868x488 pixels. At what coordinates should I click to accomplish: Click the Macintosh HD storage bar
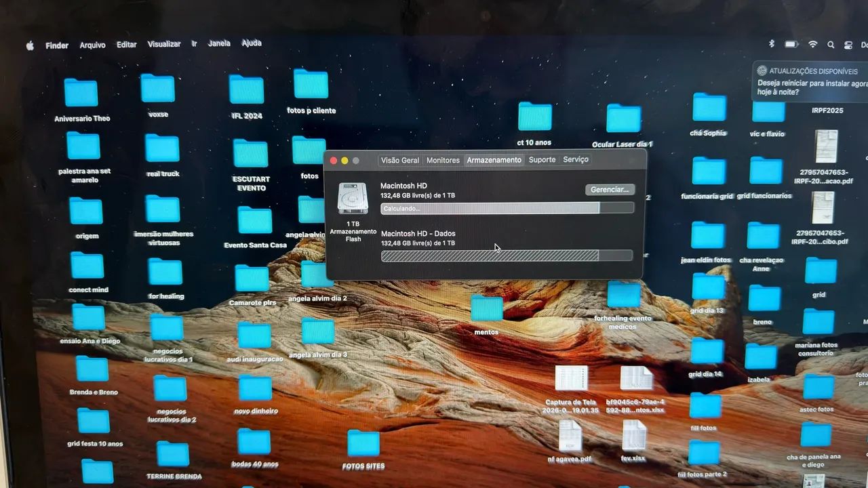click(507, 208)
